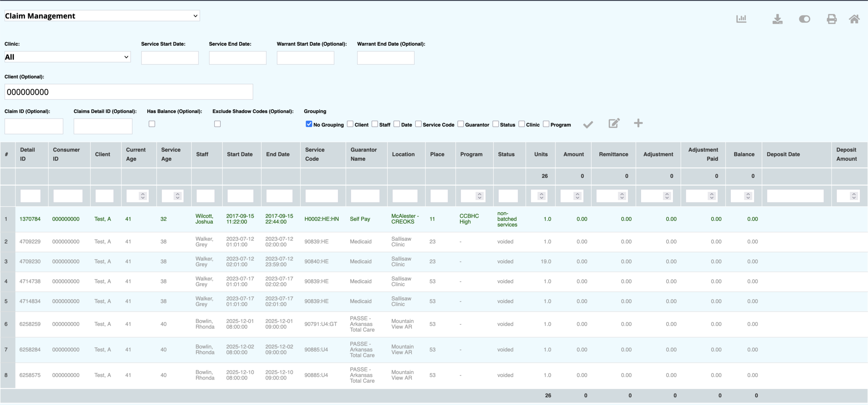
Task: Click the Deposit Amount filter stepper
Action: (854, 196)
